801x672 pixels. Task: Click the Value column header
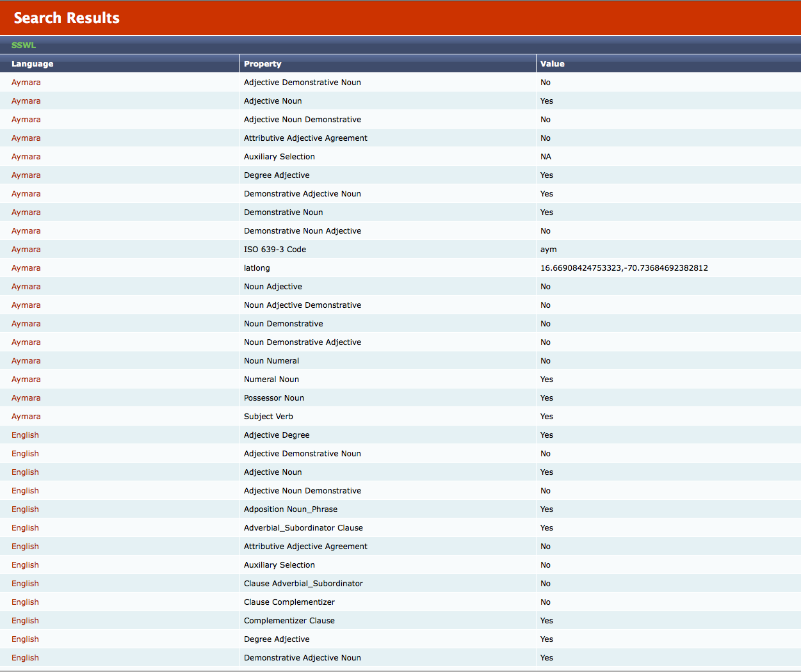coord(552,64)
